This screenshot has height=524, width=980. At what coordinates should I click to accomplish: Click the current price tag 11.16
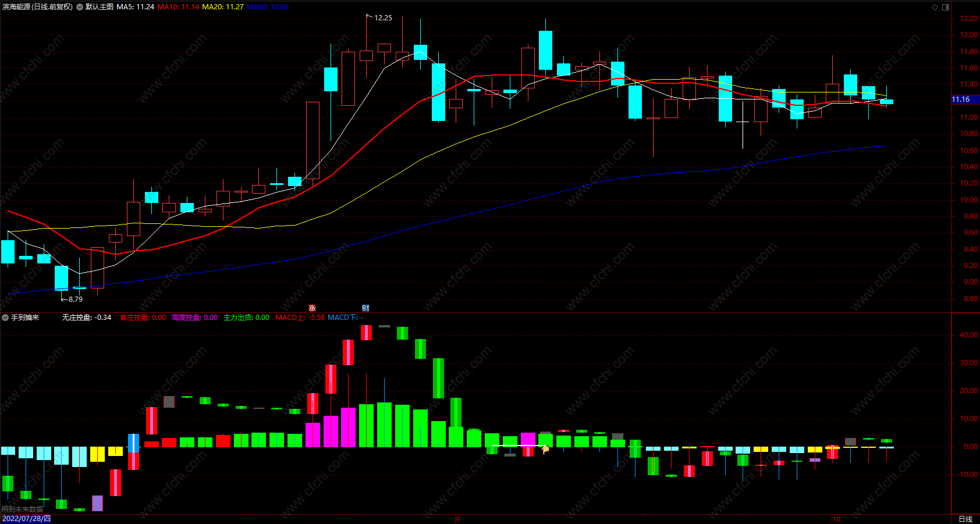965,99
